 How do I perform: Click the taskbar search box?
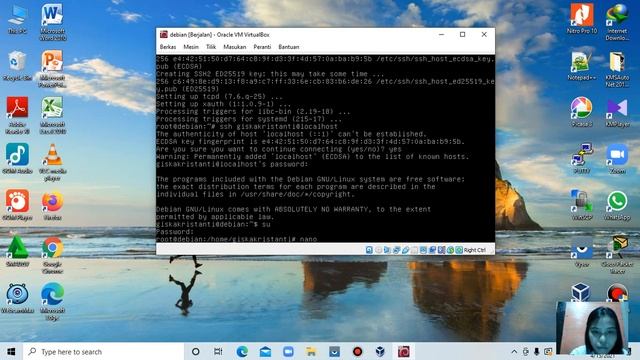[x=104, y=351]
